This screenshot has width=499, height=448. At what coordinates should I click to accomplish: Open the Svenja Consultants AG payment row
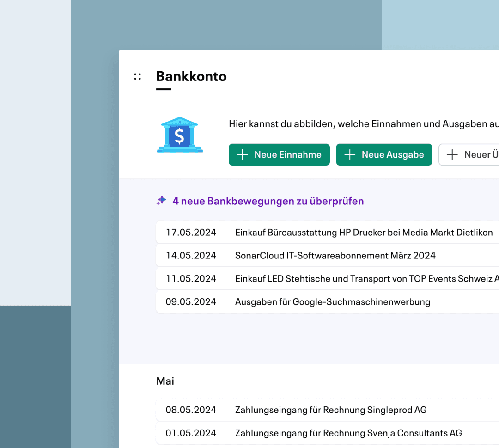[328, 433]
